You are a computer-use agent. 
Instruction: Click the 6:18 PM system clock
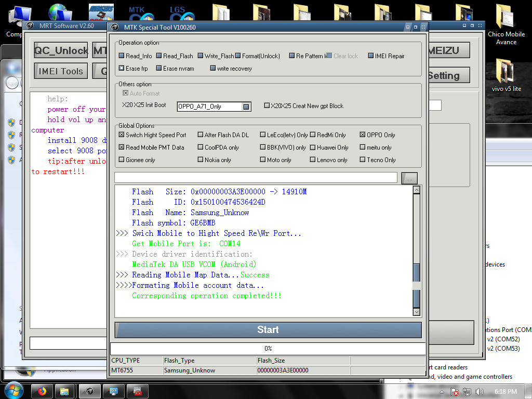click(x=506, y=392)
